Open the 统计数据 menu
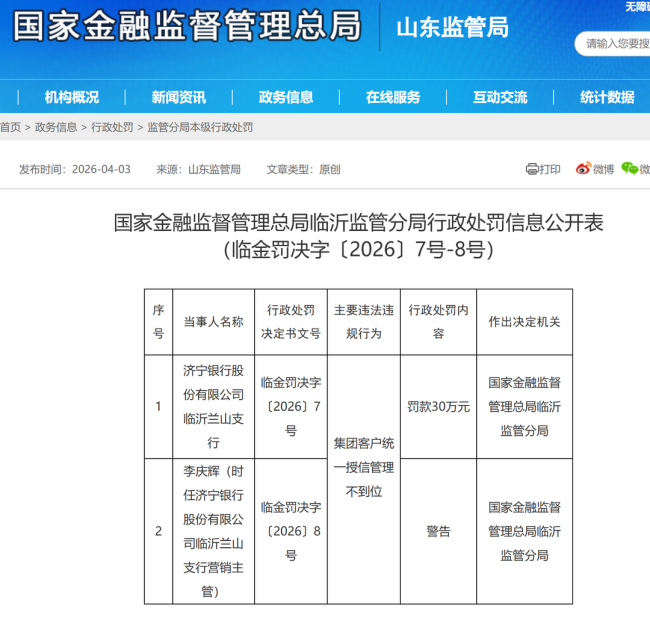Viewport: 650px width, 618px height. click(x=607, y=97)
